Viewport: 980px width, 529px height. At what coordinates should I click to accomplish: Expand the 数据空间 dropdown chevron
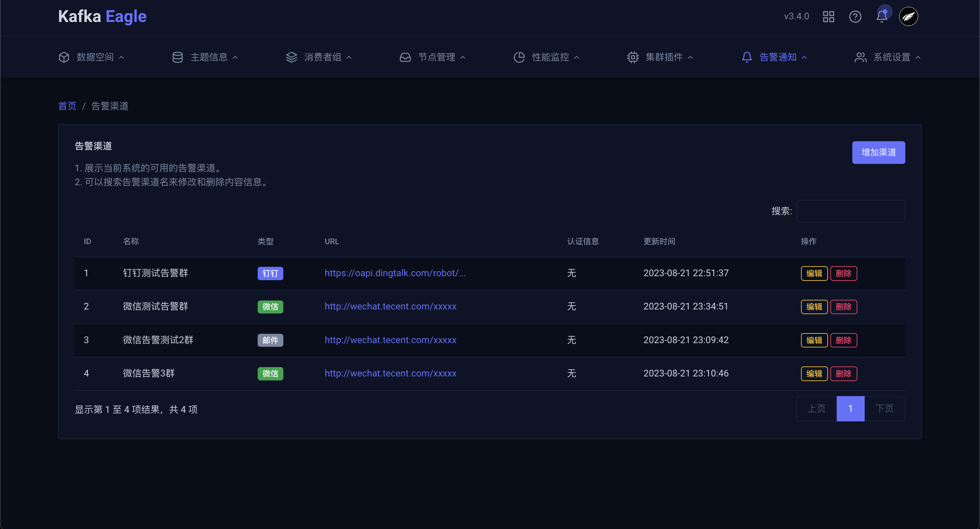pyautogui.click(x=121, y=57)
